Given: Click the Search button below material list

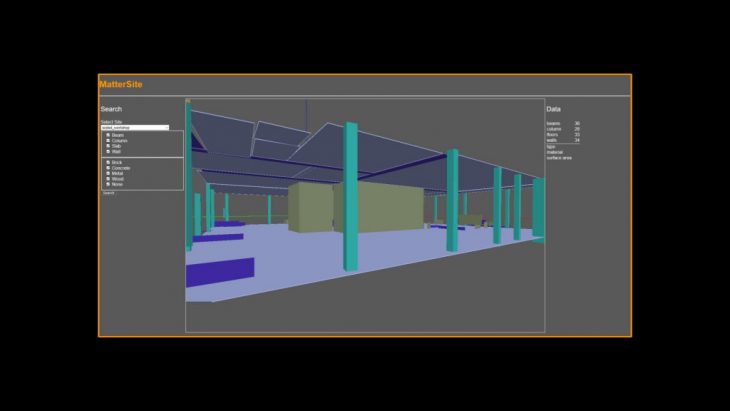Looking at the screenshot, I should pyautogui.click(x=108, y=193).
